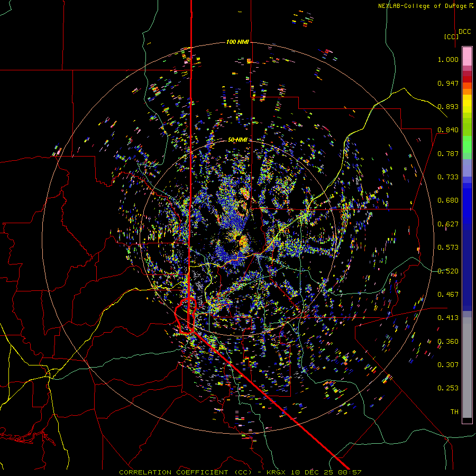This screenshot has height=476, width=476.
Task: Click the NEXLAB-College of DuPage watermark text
Action: (425, 6)
